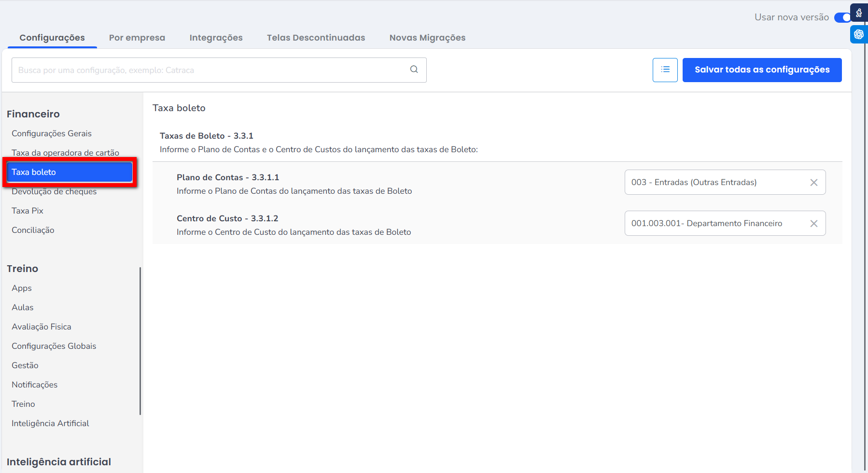Click the walking person icon button
Screen dimensions: 868x473
[859, 13]
